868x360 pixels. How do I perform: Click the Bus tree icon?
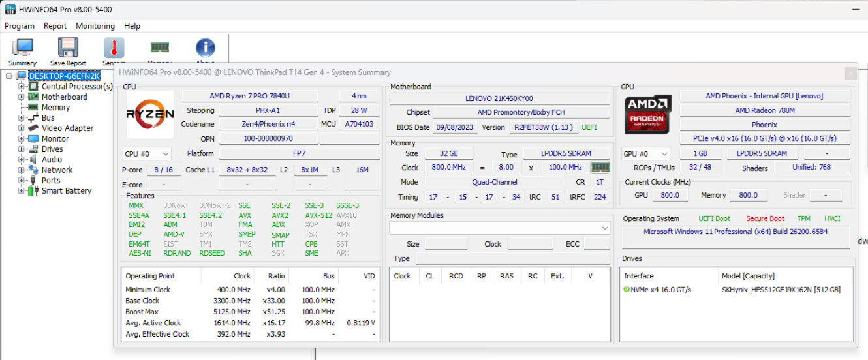[x=33, y=117]
